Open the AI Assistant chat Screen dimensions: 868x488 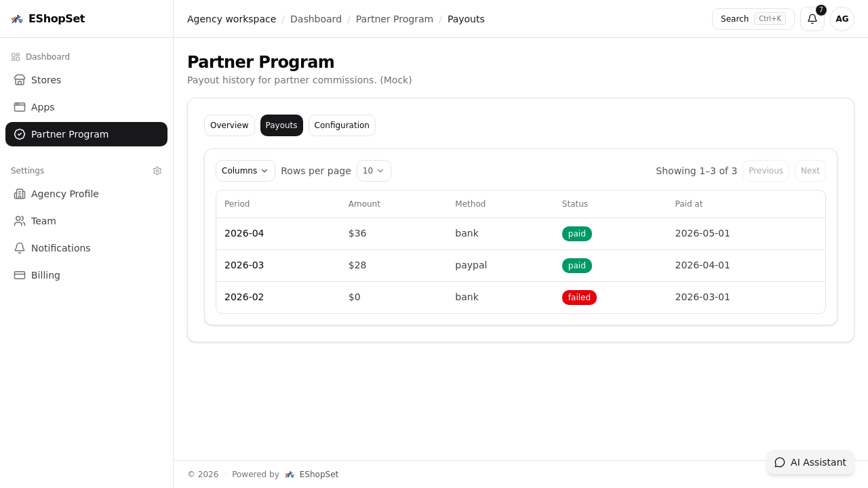[x=810, y=462]
